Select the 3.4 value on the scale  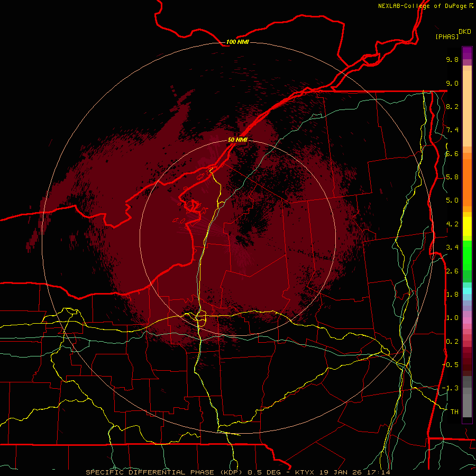click(x=452, y=248)
